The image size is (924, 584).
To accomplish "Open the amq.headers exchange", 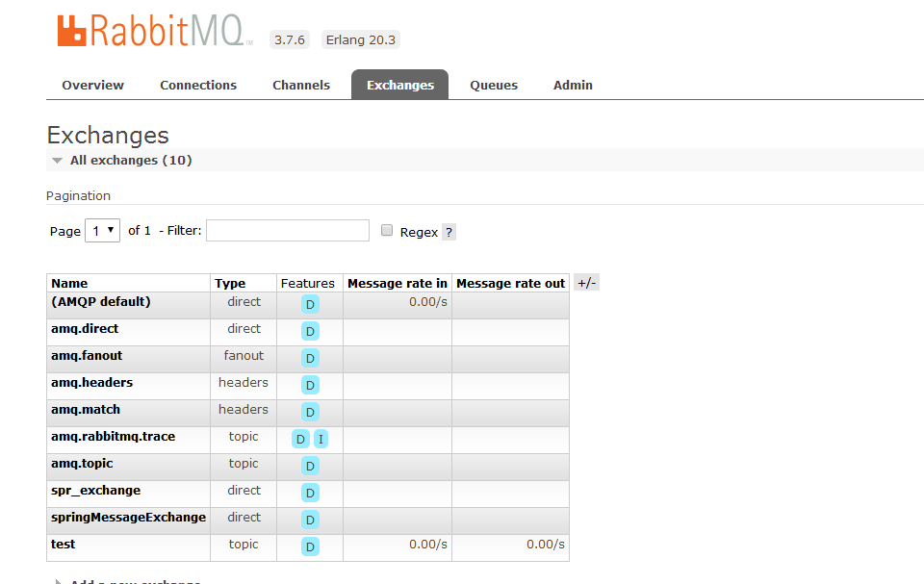I will (x=92, y=383).
